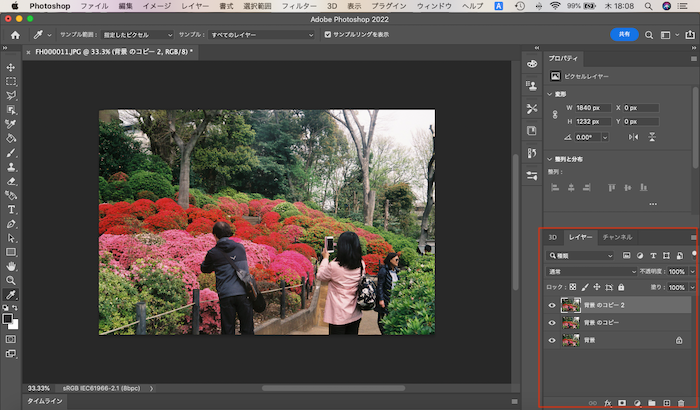Open 不透明度 slider dropdown arrow

pos(692,271)
